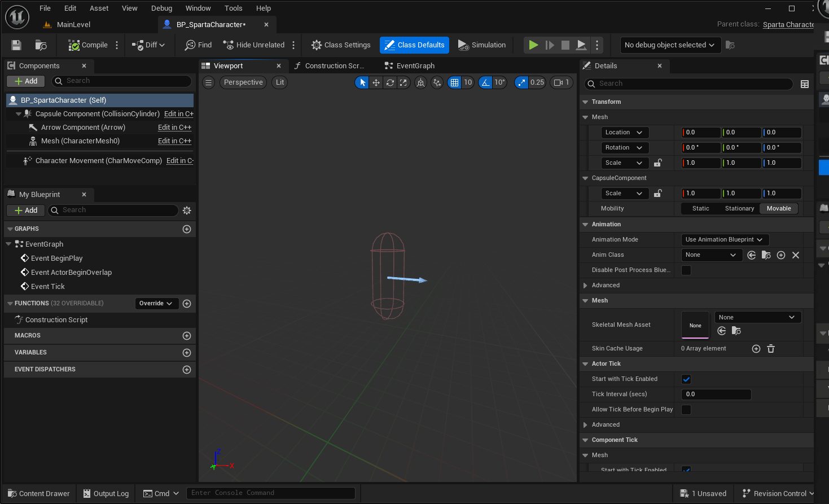Open the Animation Mode dropdown

(725, 240)
